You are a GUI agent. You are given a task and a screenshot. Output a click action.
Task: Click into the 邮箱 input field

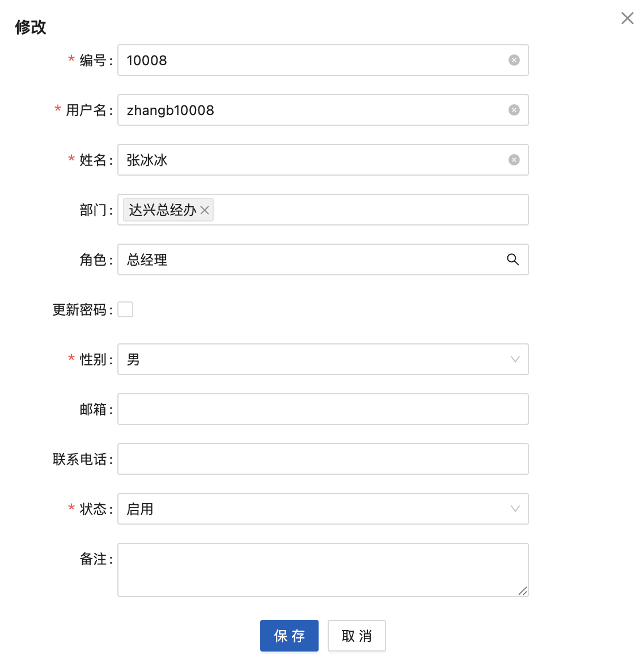tap(323, 409)
